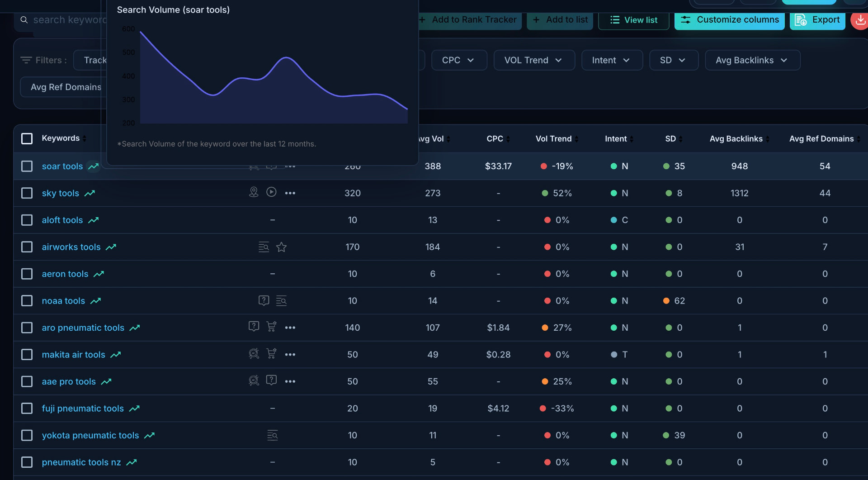
Task: Open the VOL Trend filter dropdown
Action: 534,60
